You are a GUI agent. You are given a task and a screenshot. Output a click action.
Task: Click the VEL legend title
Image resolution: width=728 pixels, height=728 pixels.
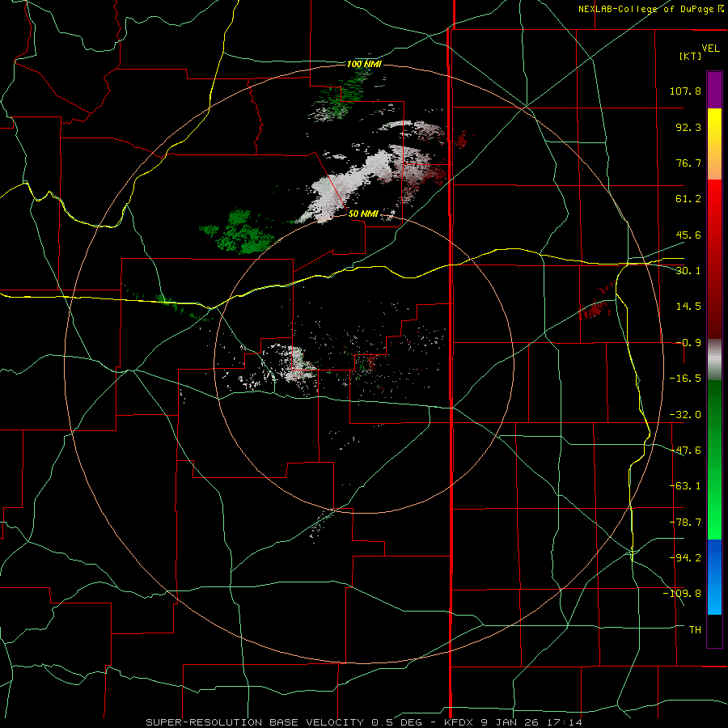tap(710, 49)
